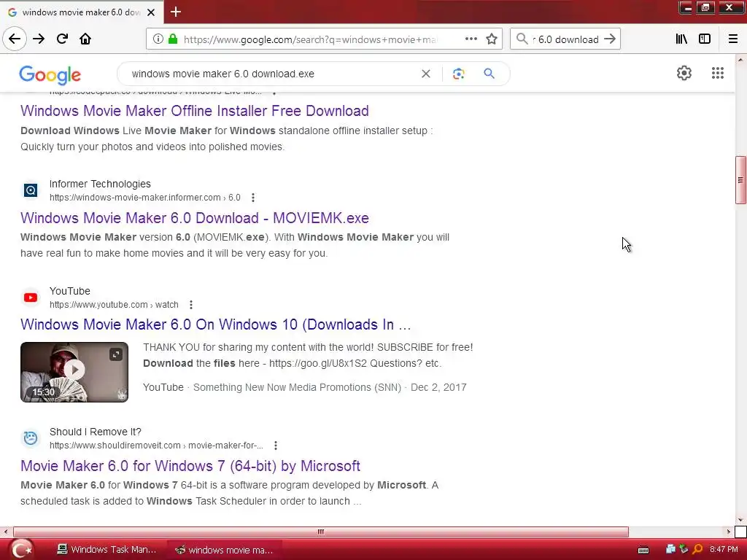Click the Should I Remove It? site name

[x=96, y=432]
